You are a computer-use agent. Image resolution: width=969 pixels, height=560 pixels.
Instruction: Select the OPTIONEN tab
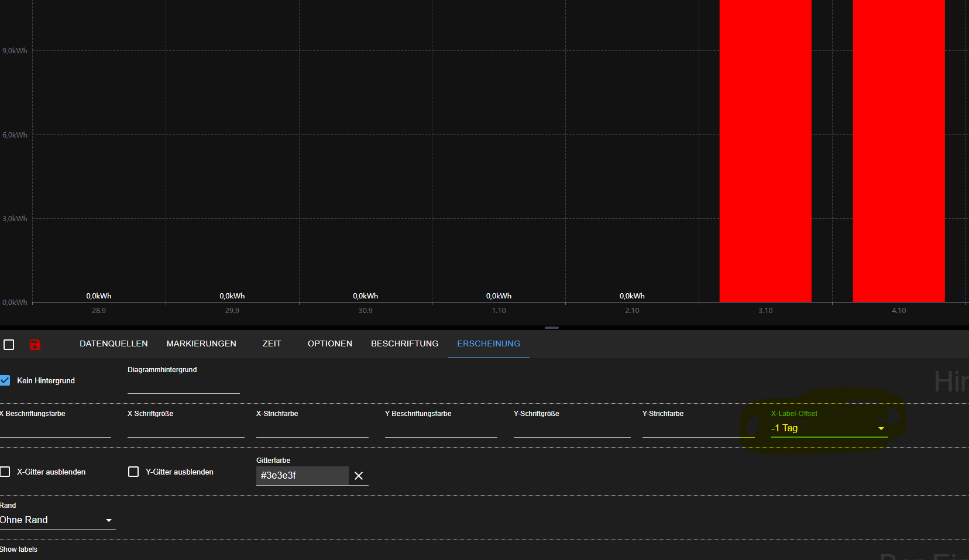[x=329, y=343]
